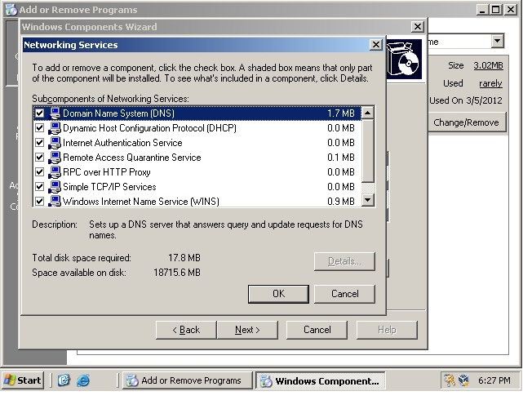Close the Networking Services dialog

(x=376, y=44)
